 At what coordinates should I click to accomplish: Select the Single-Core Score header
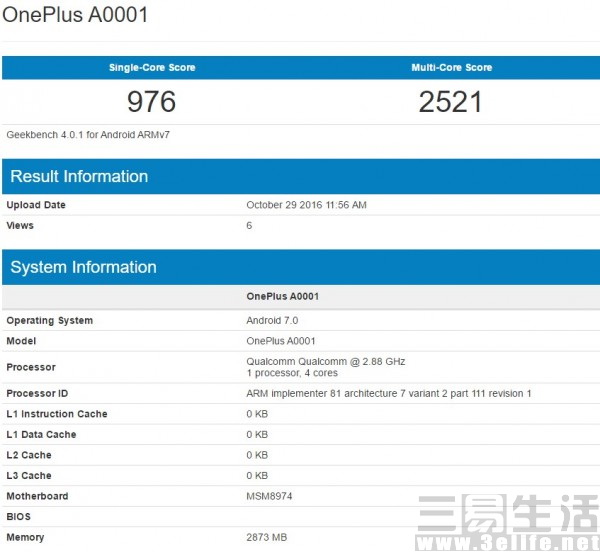[152, 68]
